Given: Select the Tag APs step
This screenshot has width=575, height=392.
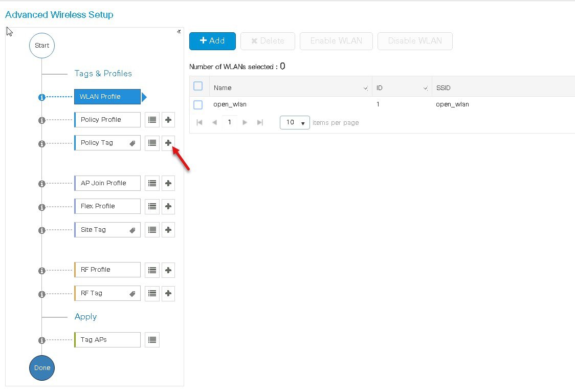Looking at the screenshot, I should (x=107, y=340).
